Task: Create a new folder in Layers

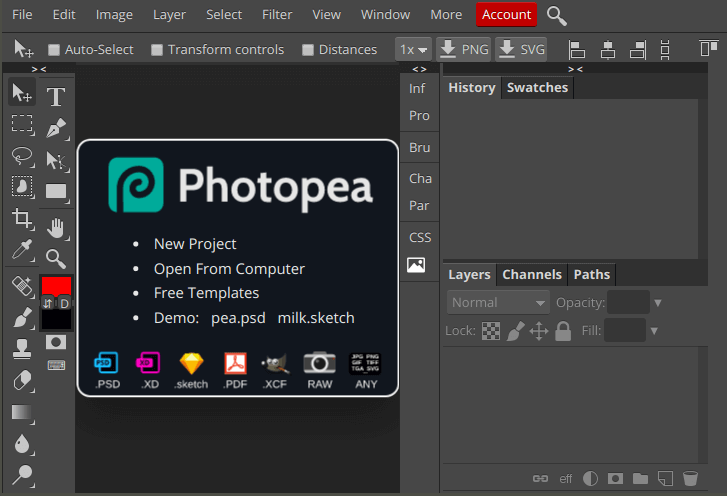Action: click(x=640, y=478)
